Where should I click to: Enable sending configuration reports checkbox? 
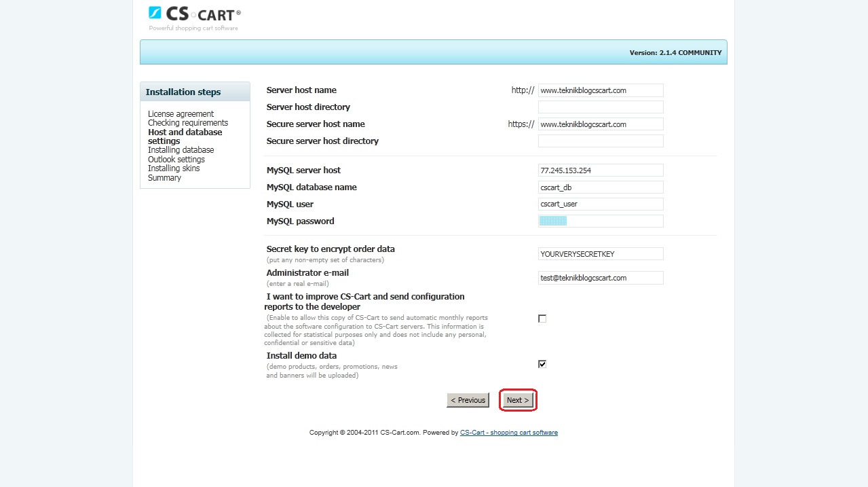(x=542, y=319)
